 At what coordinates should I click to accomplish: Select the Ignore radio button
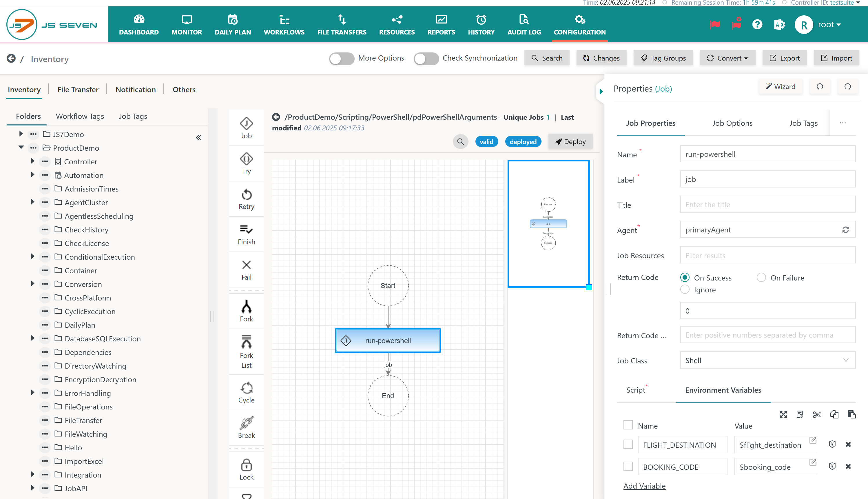point(685,289)
